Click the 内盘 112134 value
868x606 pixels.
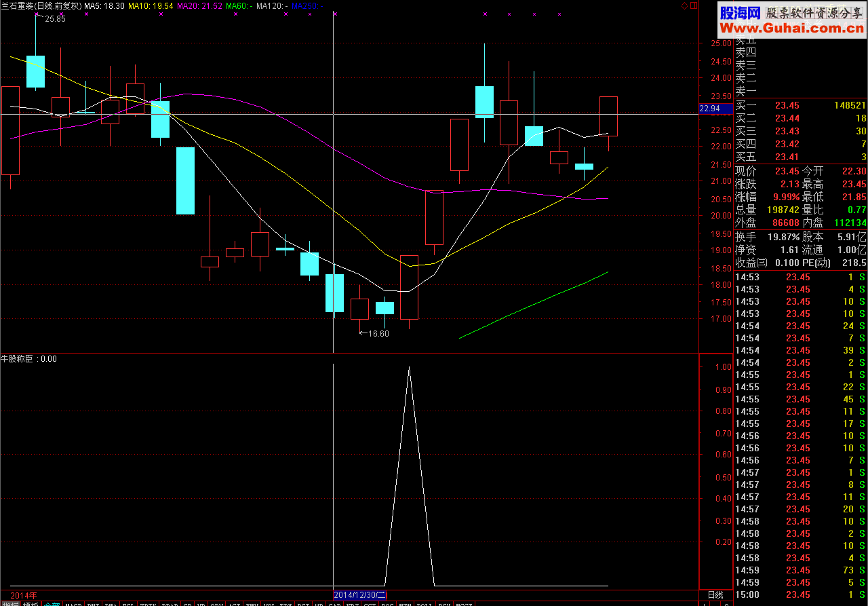pyautogui.click(x=850, y=223)
